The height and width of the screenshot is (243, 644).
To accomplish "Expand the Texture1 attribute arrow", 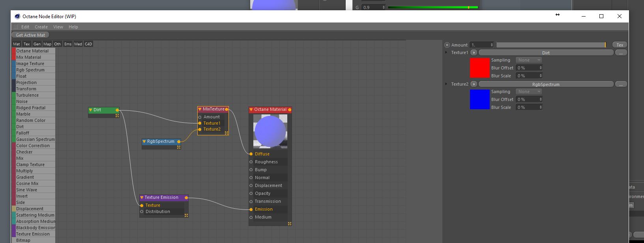I will click(x=446, y=52).
